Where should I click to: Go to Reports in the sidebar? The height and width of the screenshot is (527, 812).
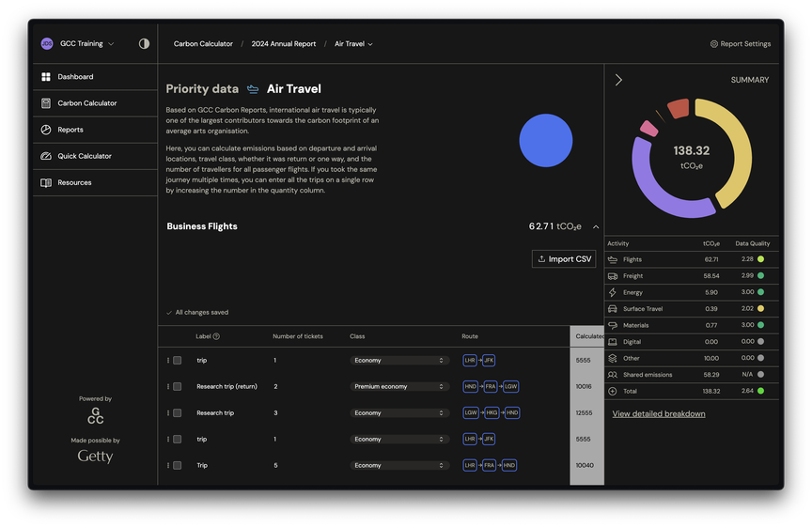[x=95, y=130]
